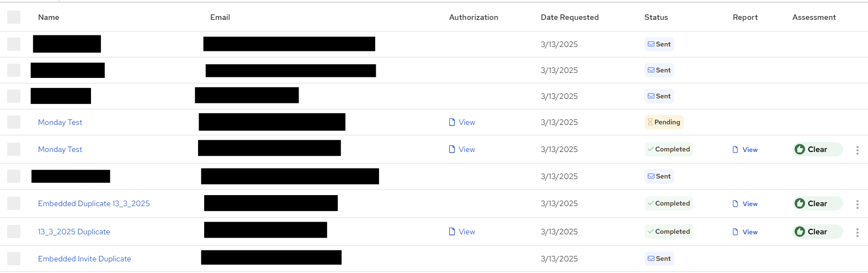Select checkbox for Embedded Invite Duplicate row

tap(14, 259)
